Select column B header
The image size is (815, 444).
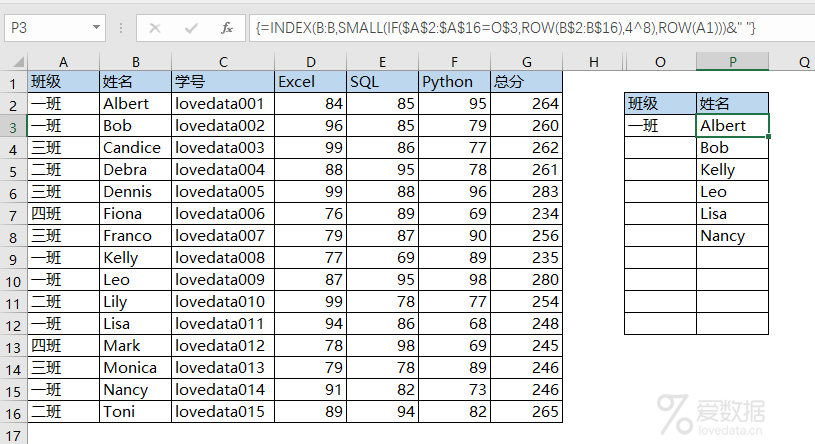click(136, 62)
